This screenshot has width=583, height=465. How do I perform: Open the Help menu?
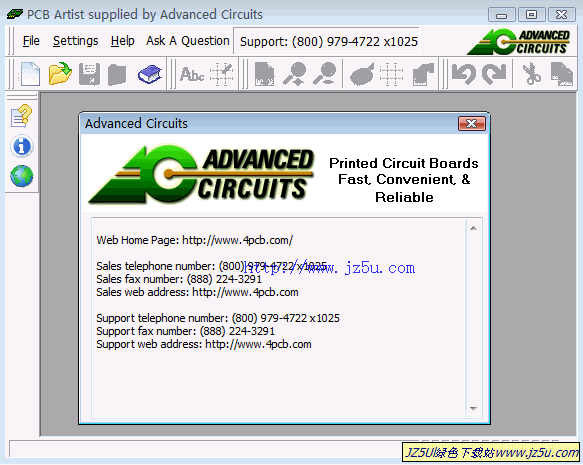(x=122, y=41)
